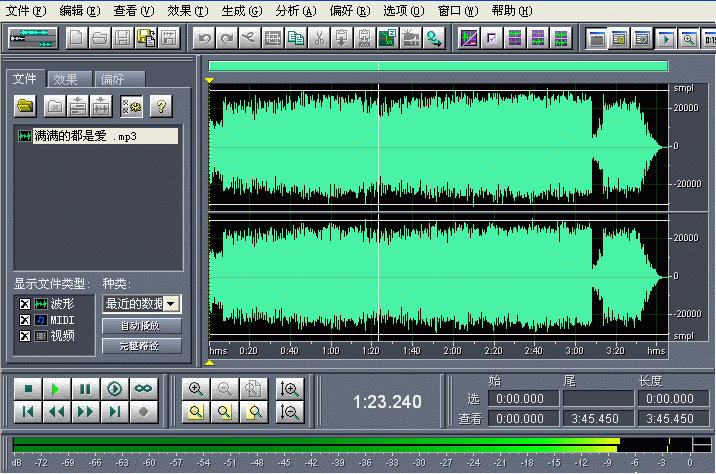Viewport: 716px width, 474px height.
Task: Uncheck the 波形 file type checkbox
Action: pyautogui.click(x=24, y=304)
